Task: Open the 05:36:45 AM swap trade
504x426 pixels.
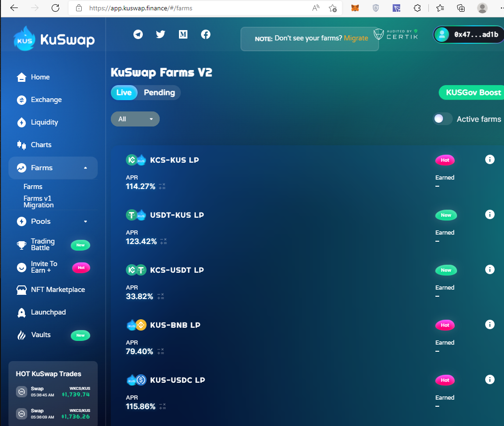Action: point(53,392)
